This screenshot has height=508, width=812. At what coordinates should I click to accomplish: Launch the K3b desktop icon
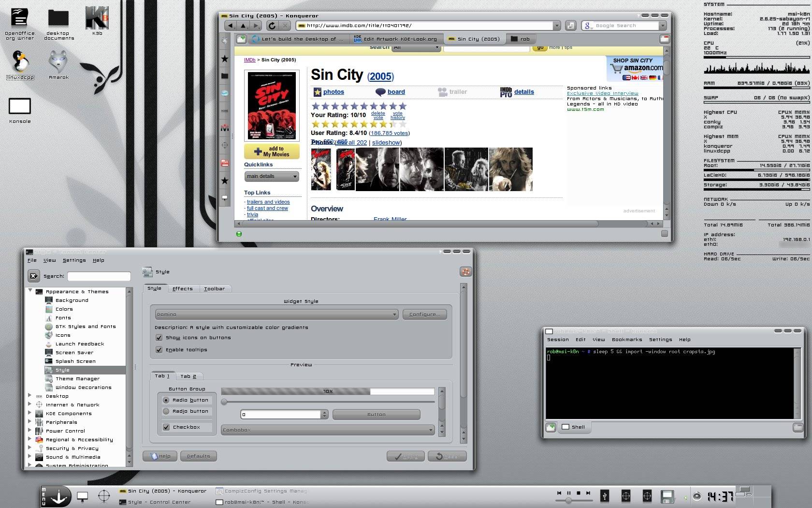click(97, 21)
